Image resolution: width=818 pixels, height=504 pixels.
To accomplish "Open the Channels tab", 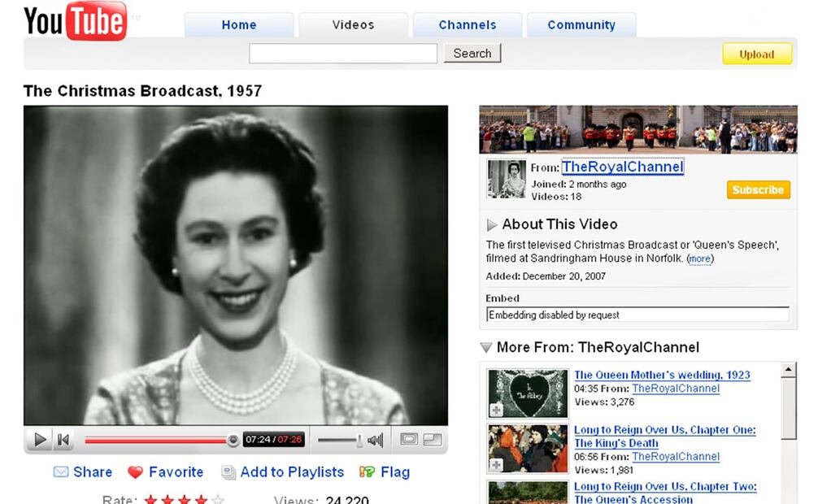I will (467, 25).
